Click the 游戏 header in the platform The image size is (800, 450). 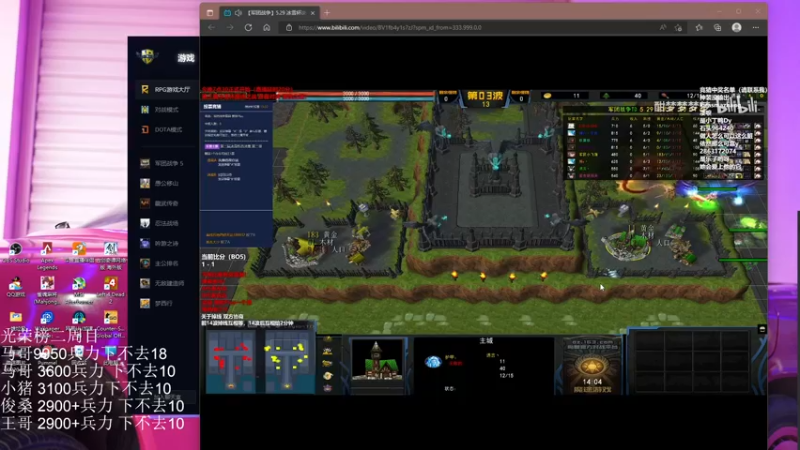pos(186,58)
